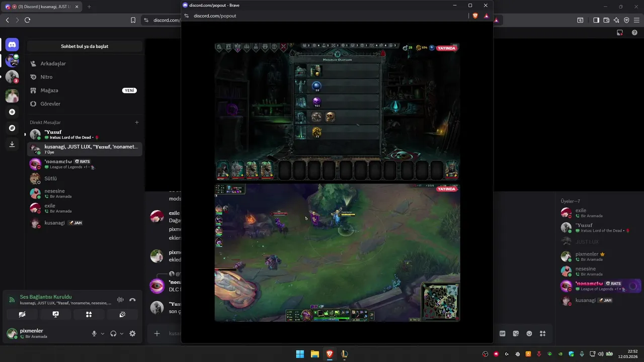Viewport: 644px width, 362px height.
Task: Start an activity from voice panel
Action: 89,314
